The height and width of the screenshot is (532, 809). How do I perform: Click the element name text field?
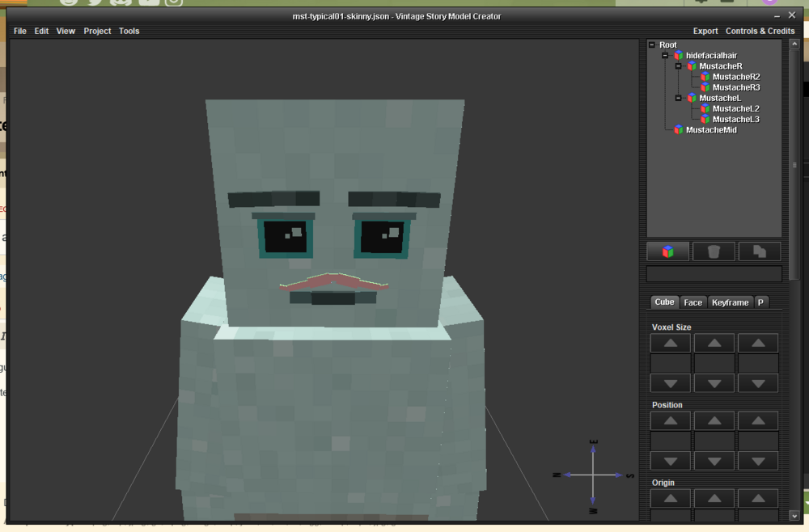pos(714,274)
